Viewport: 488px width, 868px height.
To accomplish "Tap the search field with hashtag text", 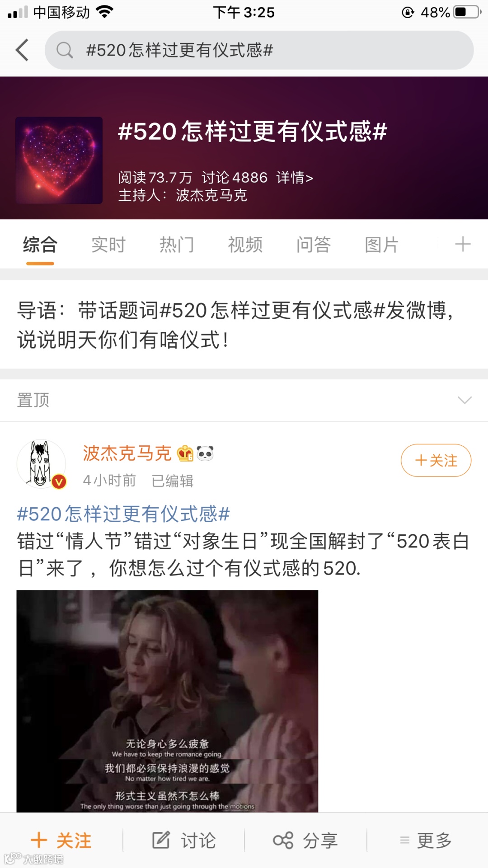I will [x=259, y=50].
